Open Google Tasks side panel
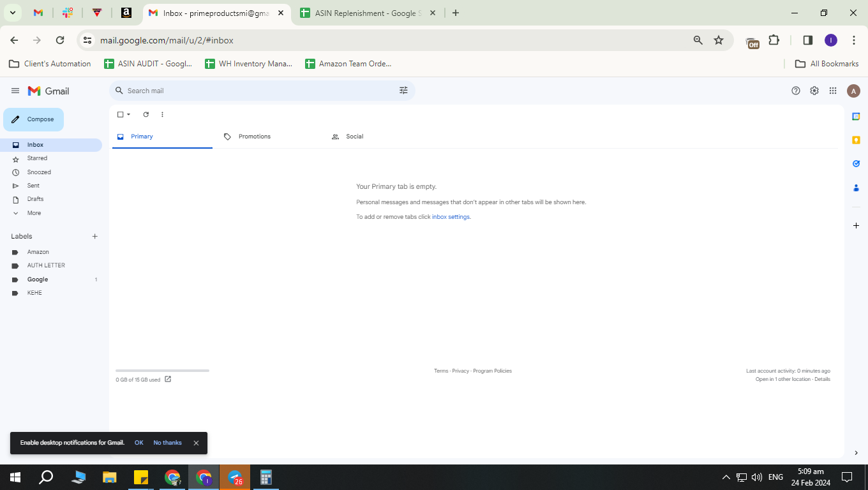Viewport: 868px width, 490px height. coord(856,164)
